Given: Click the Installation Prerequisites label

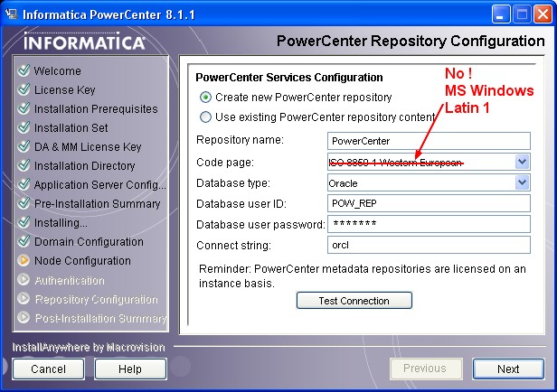Looking at the screenshot, I should [x=96, y=108].
